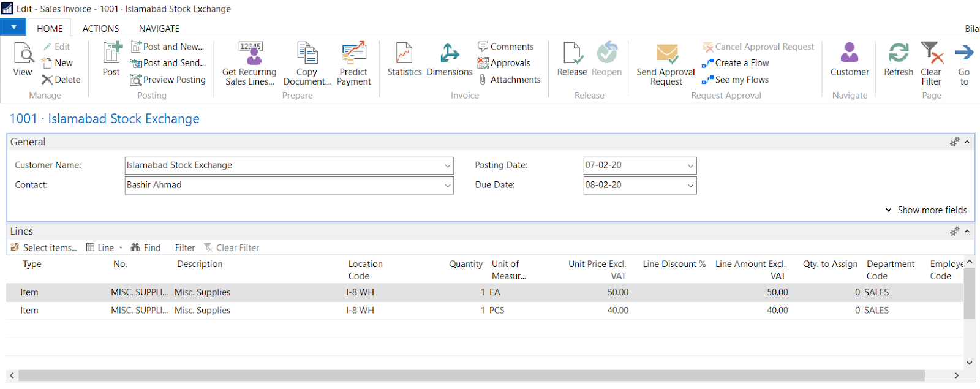Choose Create a Flow

735,63
